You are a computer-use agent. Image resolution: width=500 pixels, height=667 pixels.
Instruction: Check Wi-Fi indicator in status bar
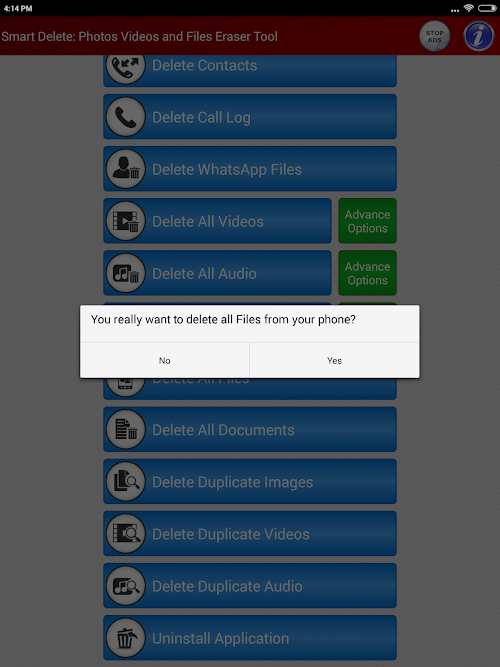[x=469, y=8]
